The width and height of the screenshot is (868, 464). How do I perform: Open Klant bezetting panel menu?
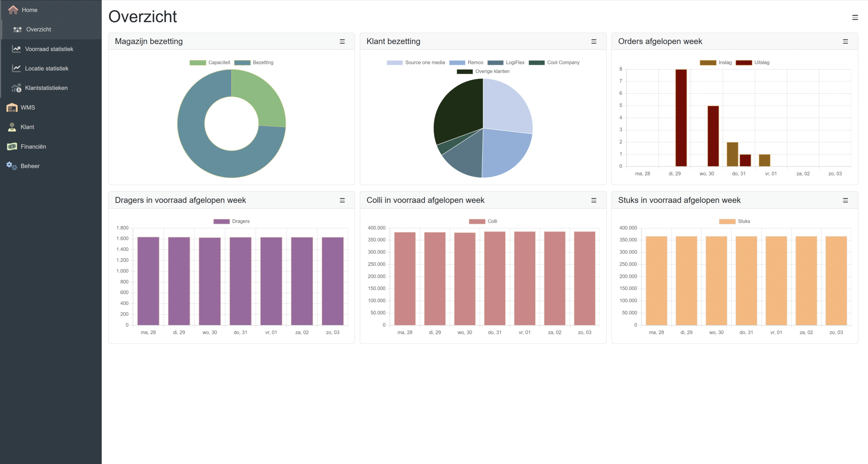pos(594,42)
